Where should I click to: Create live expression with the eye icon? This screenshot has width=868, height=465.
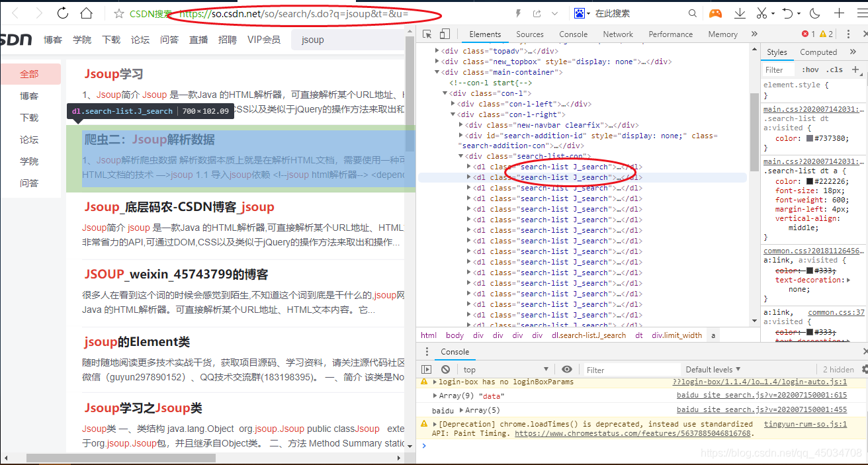click(x=567, y=369)
